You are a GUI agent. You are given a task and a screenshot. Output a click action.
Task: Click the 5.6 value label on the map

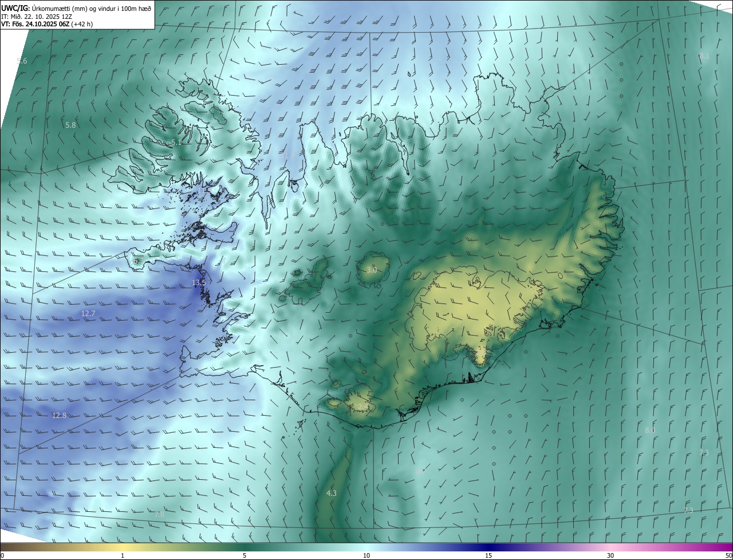click(22, 61)
